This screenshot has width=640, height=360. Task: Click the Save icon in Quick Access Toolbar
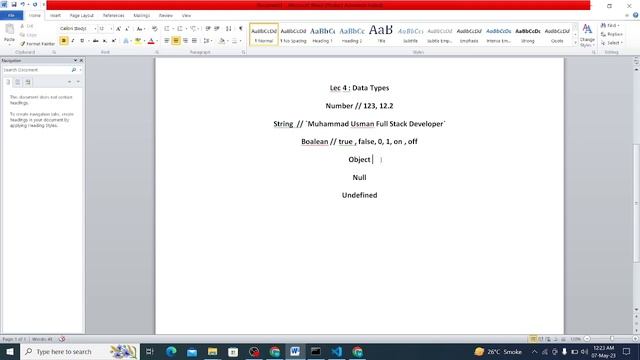[x=13, y=4]
